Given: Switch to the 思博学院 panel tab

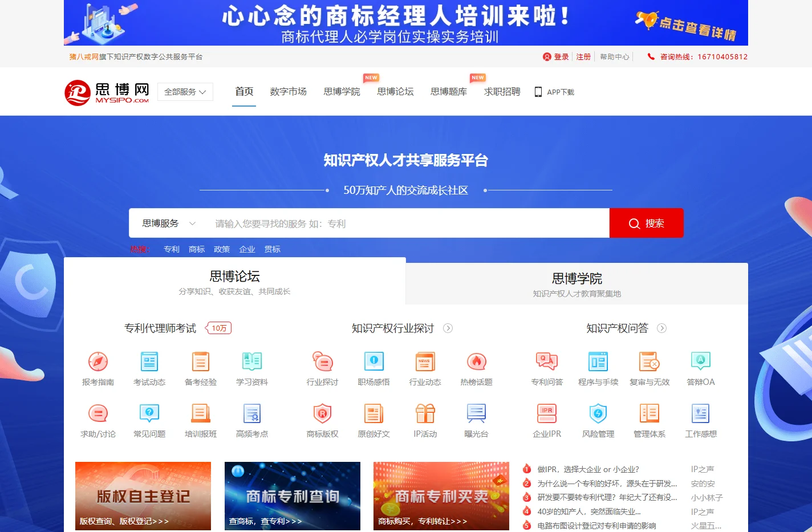Looking at the screenshot, I should tap(577, 284).
